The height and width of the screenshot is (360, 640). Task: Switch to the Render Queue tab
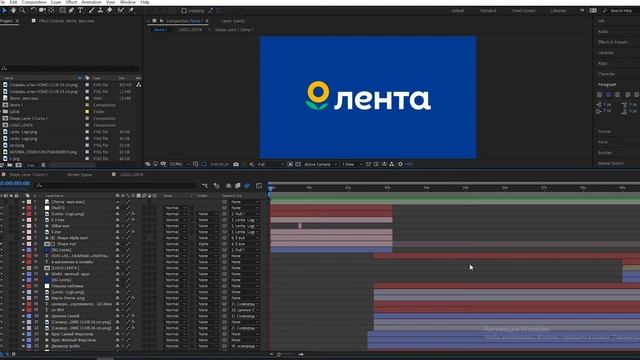[x=80, y=175]
